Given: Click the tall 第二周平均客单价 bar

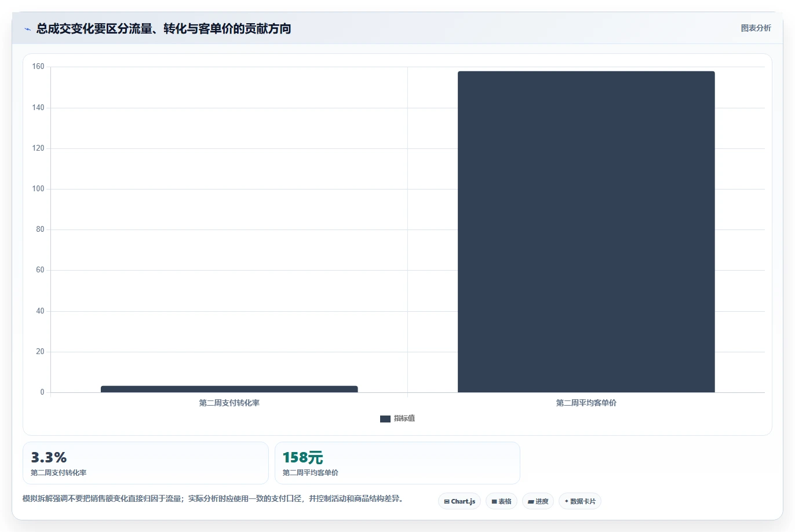Looking at the screenshot, I should [586, 232].
